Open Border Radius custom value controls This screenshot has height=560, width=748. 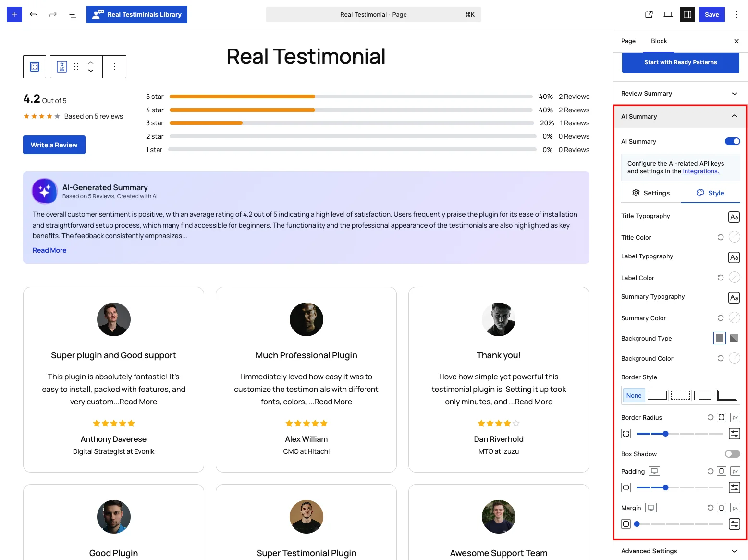coord(735,434)
